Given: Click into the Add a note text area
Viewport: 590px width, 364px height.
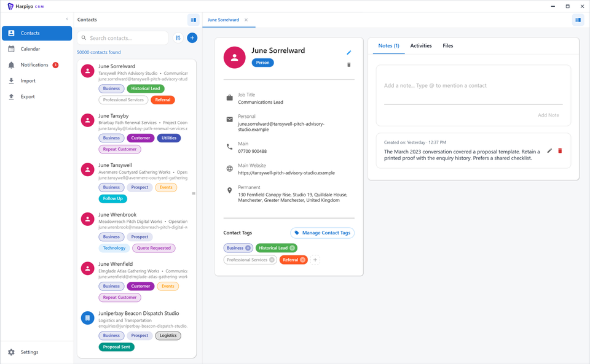Looking at the screenshot, I should [473, 86].
